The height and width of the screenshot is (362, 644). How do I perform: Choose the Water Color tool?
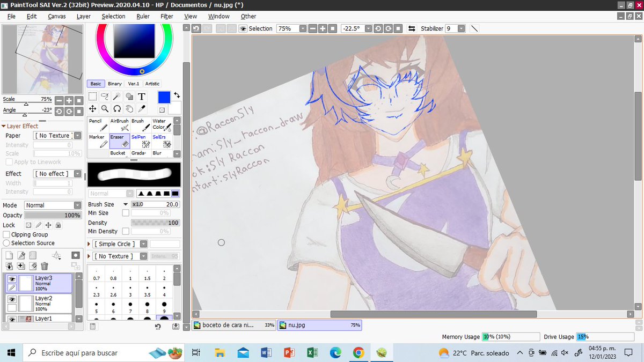tap(162, 125)
